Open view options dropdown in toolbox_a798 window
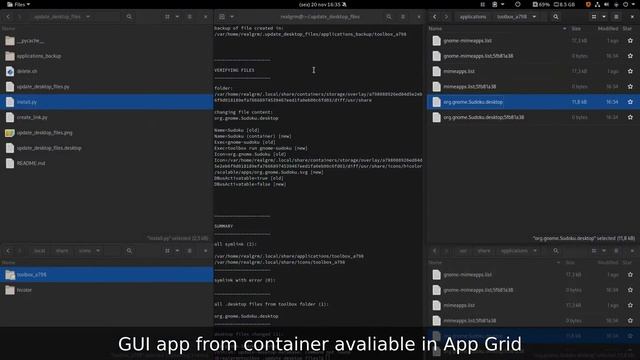This screenshot has width=640, height=360. point(604,17)
